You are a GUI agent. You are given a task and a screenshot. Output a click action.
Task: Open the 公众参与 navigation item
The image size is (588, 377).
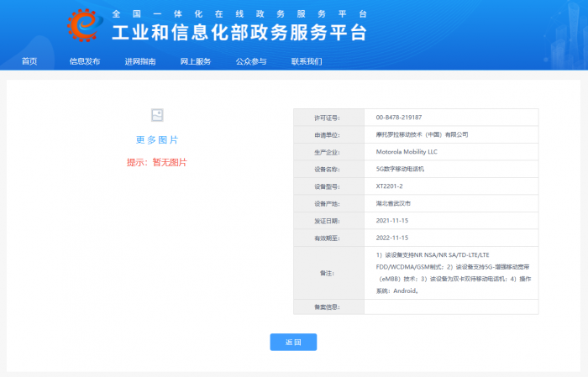[x=251, y=61]
